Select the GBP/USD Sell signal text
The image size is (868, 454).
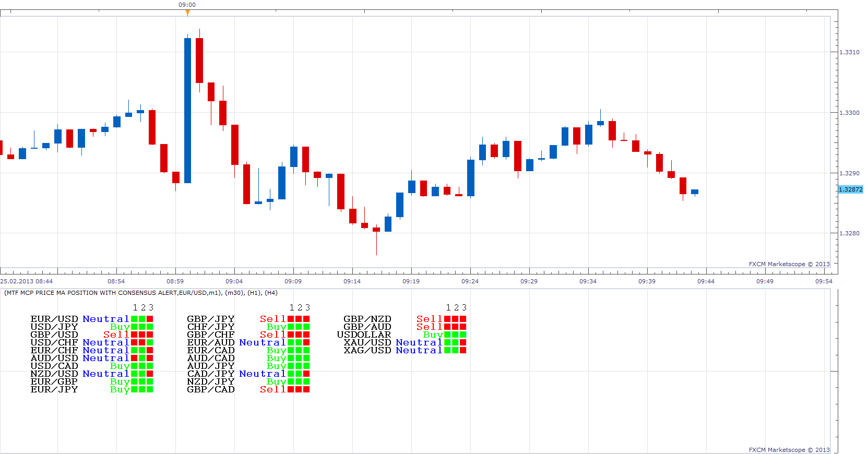point(116,334)
